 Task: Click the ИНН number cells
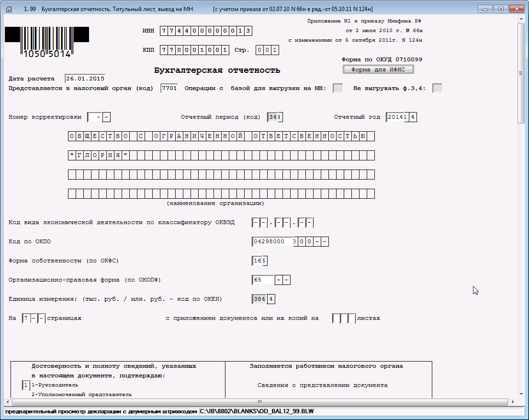click(206, 31)
